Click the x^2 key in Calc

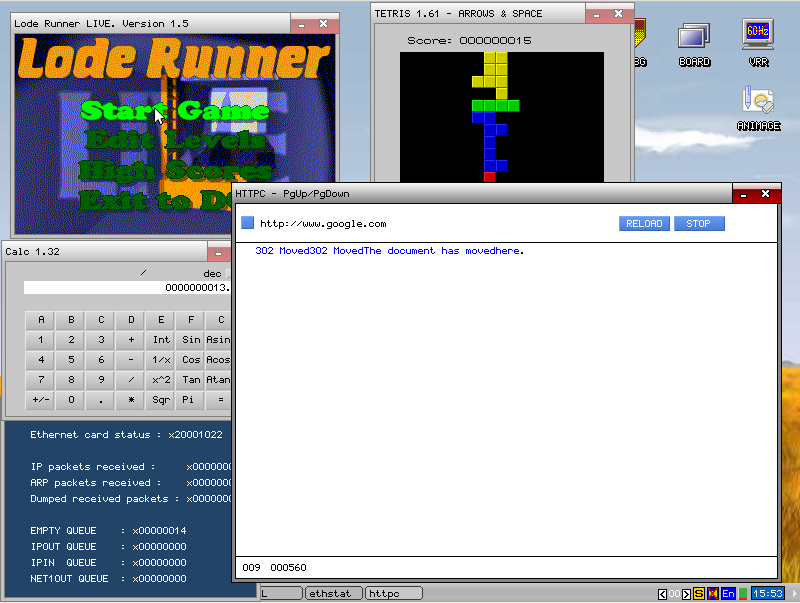pos(161,380)
